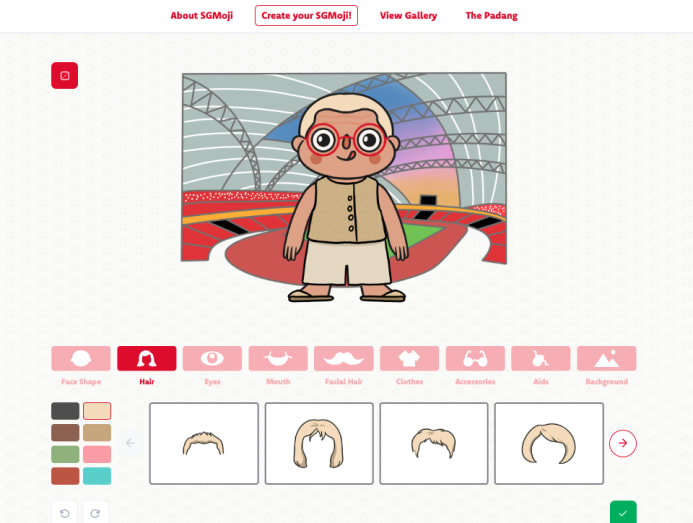Image resolution: width=693 pixels, height=523 pixels.
Task: Go to previous hairstyles with left arrow
Action: click(x=130, y=443)
